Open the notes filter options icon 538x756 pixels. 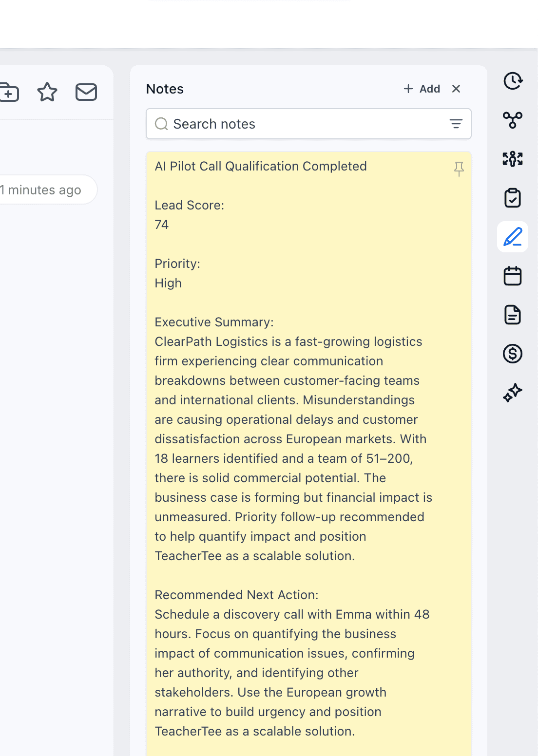pos(456,124)
